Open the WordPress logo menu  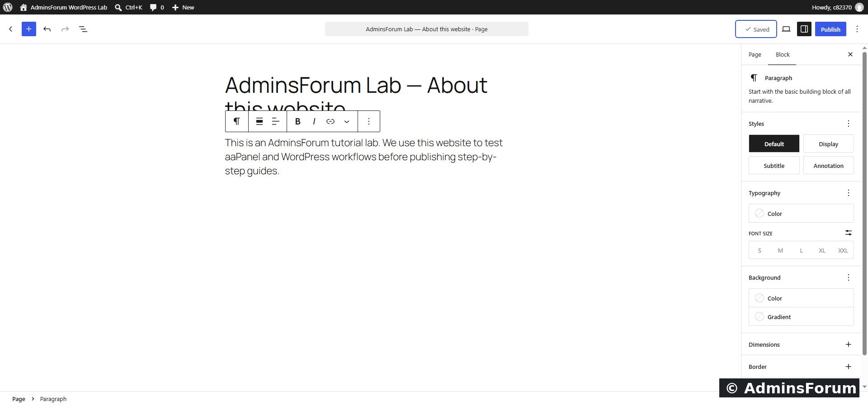click(x=8, y=7)
